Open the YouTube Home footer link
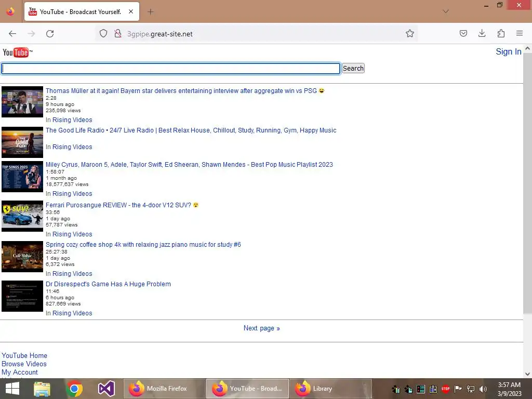This screenshot has height=399, width=532. [24, 355]
